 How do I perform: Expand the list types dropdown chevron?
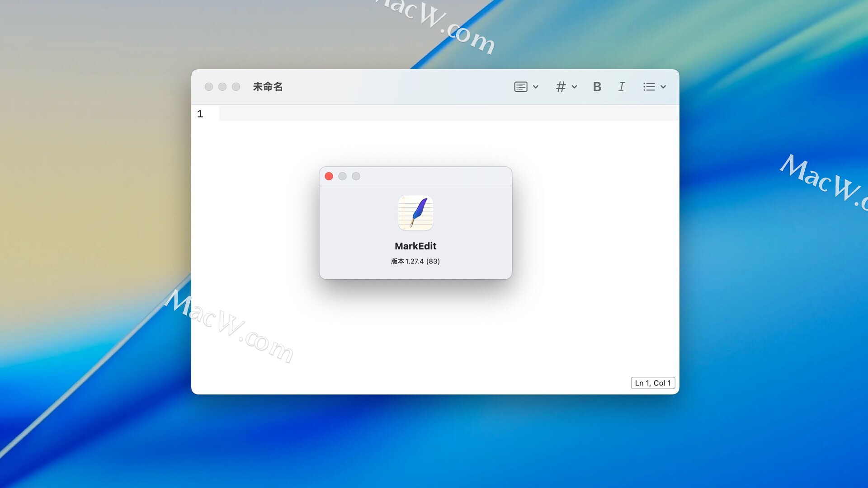coord(663,87)
